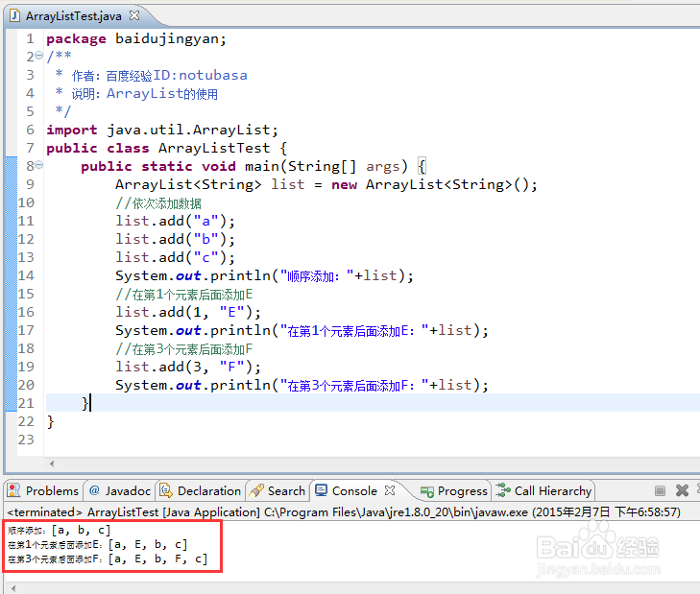Click the comment on line 18
700x594 pixels.
[x=184, y=349]
